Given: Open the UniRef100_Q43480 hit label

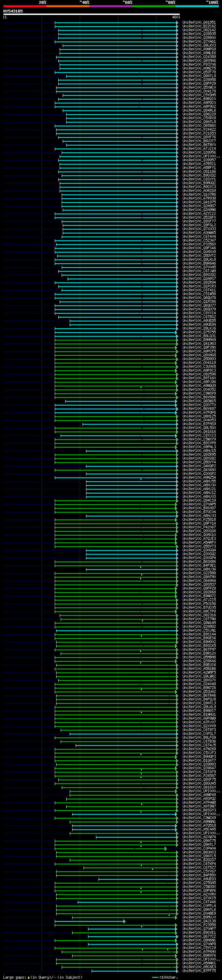Looking at the screenshot, I should [x=199, y=469].
